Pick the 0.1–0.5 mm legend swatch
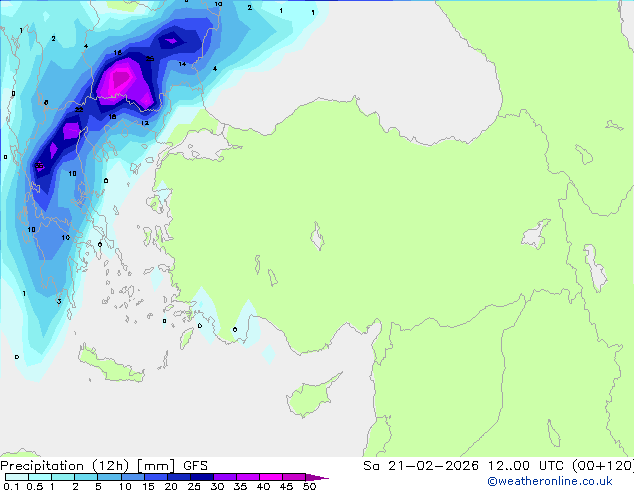The image size is (634, 490). (17, 477)
